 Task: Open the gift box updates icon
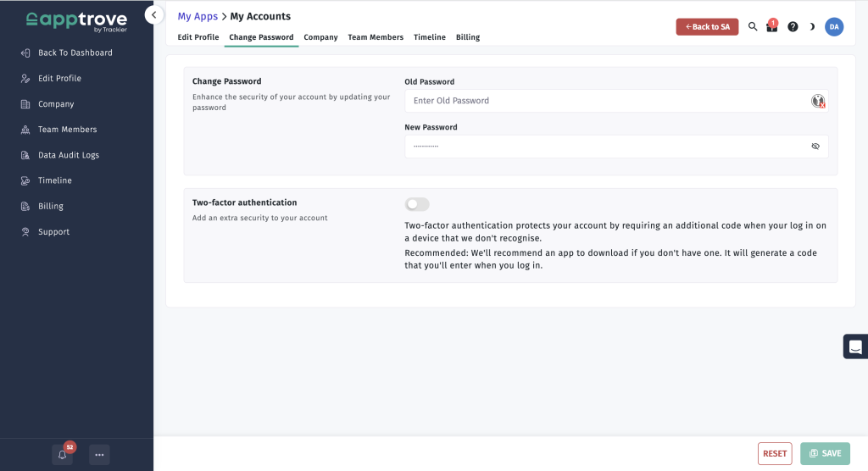771,26
